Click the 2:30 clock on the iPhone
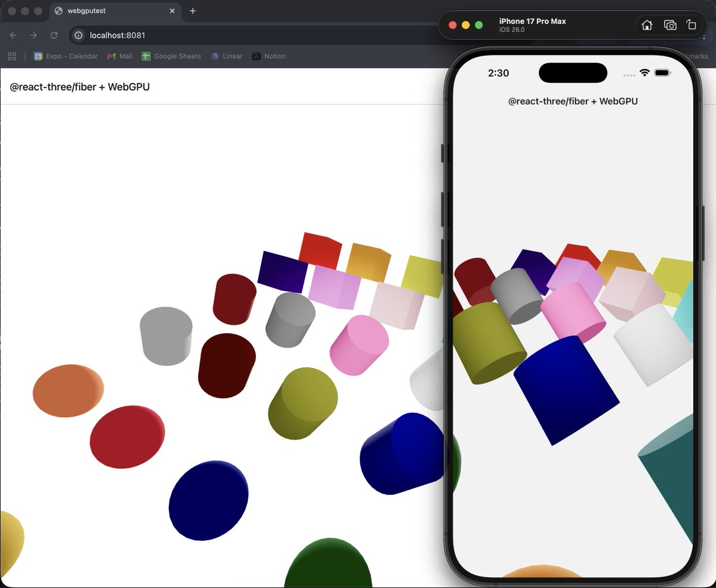This screenshot has height=588, width=716. click(498, 73)
